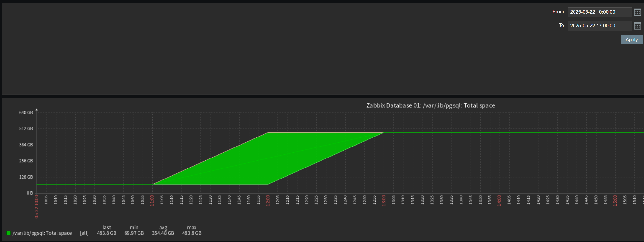Image resolution: width=644 pixels, height=242 pixels.
Task: Open the calendar picker for From date
Action: 637,12
